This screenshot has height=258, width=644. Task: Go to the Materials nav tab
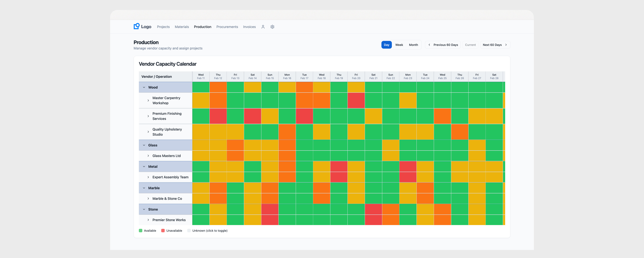click(182, 27)
